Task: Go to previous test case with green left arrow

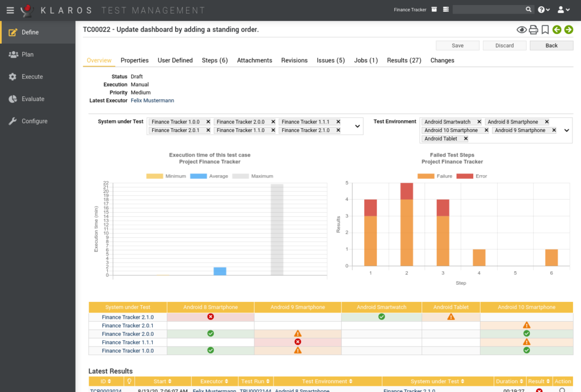Action: (x=557, y=29)
